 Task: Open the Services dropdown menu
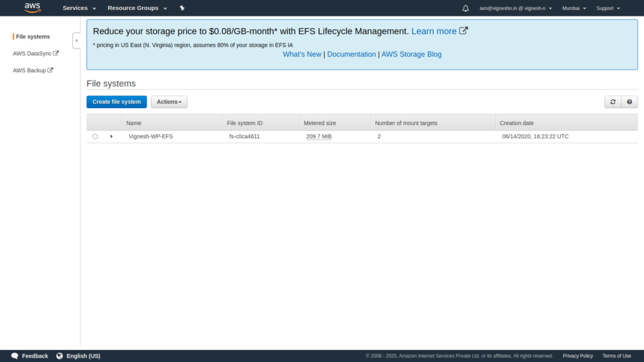[79, 8]
